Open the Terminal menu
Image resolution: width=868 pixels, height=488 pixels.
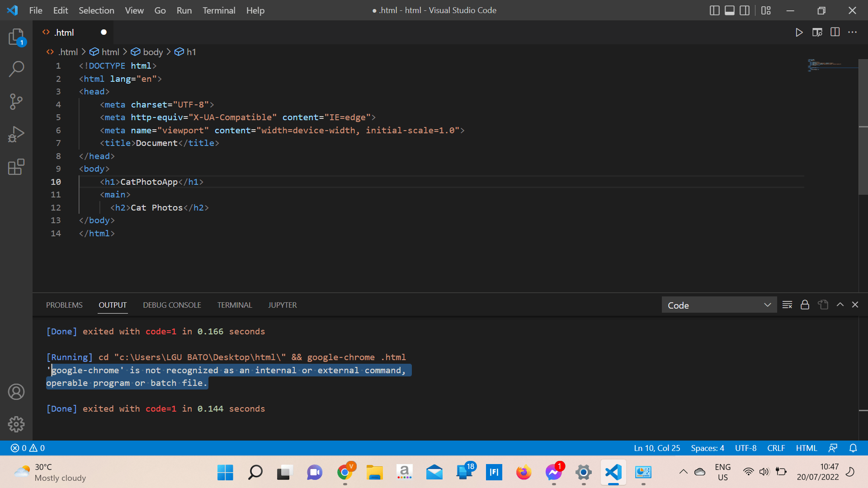tap(219, 10)
